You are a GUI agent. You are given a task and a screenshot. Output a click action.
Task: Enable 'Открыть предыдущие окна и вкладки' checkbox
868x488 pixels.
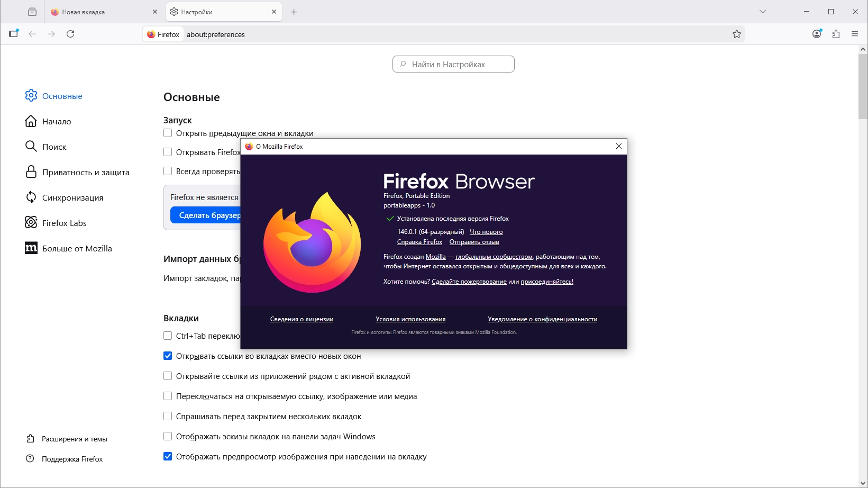point(168,133)
